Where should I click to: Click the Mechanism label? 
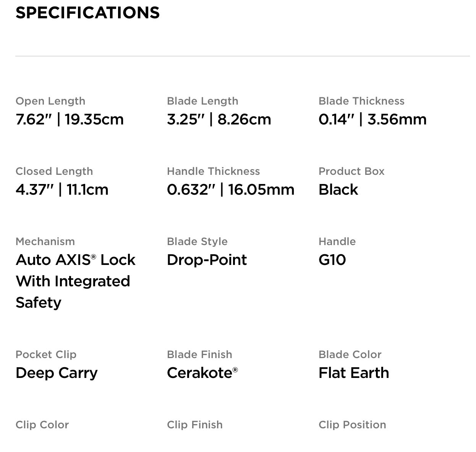[x=45, y=242]
